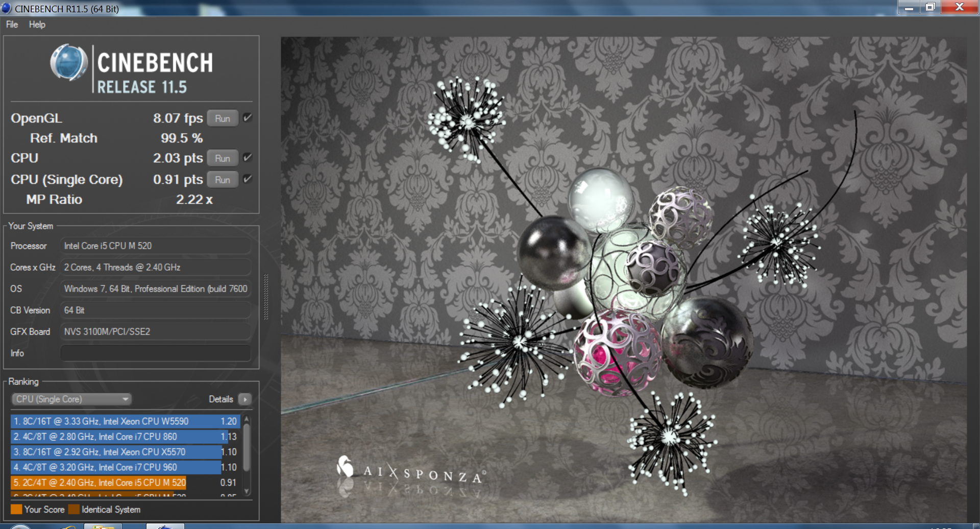Click the Details arrow button in Ranking
The image size is (980, 529).
pos(245,399)
